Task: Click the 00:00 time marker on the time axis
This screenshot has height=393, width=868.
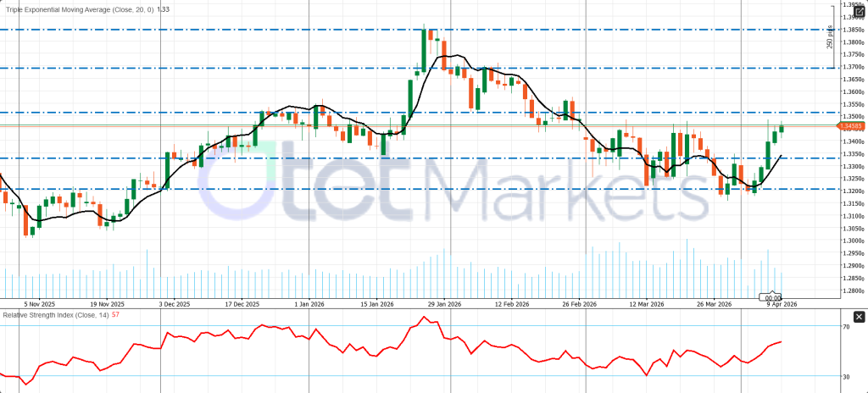Action: click(x=772, y=298)
